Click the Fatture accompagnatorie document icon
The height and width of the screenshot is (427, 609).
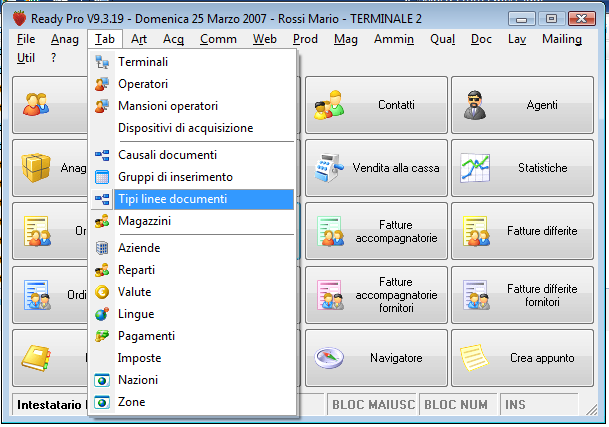[330, 231]
